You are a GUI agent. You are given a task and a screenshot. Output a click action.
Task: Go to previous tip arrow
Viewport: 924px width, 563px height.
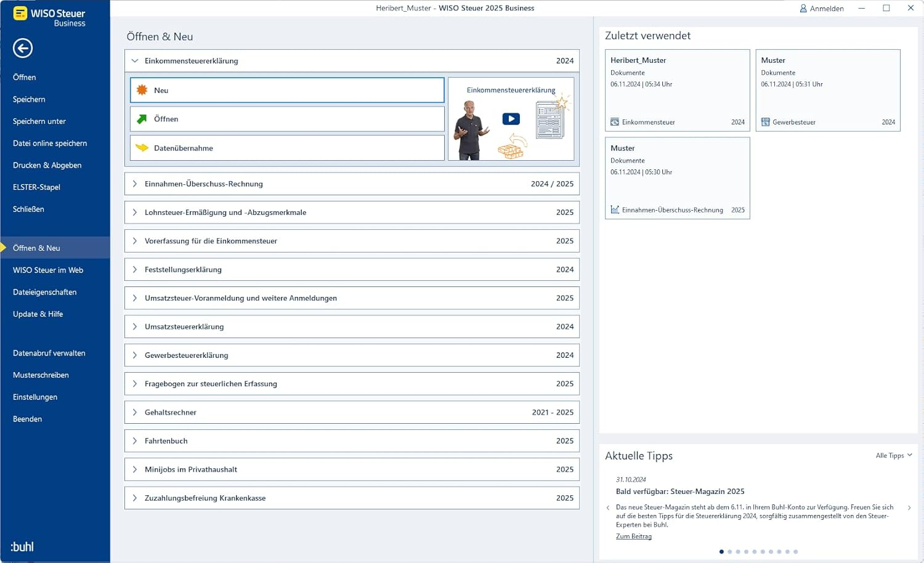(608, 508)
